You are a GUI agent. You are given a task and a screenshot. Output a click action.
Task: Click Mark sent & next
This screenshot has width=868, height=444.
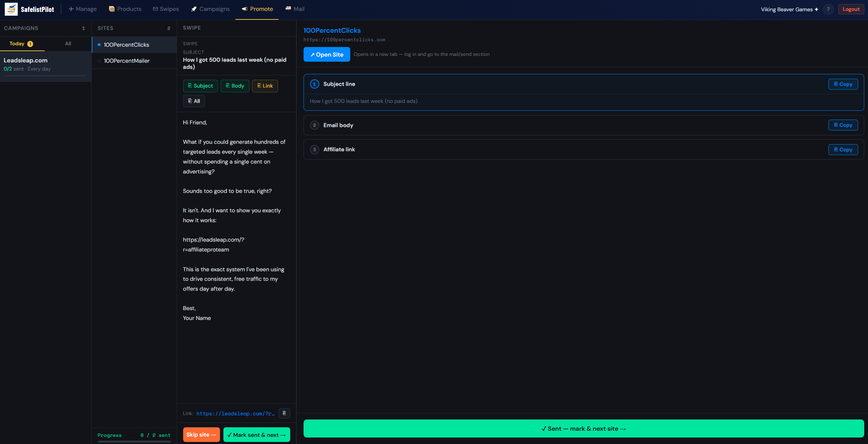point(256,434)
